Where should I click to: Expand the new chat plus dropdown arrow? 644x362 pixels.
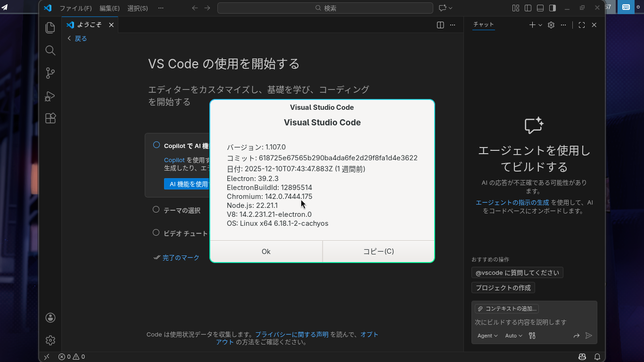pos(540,25)
